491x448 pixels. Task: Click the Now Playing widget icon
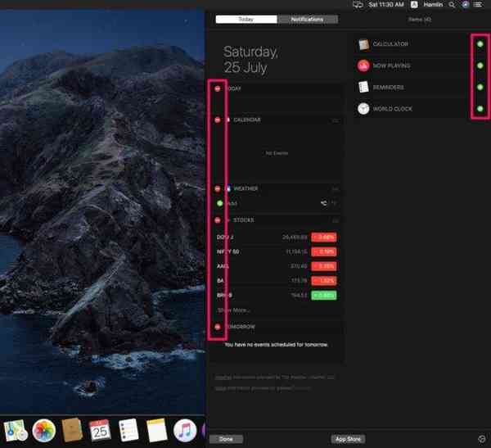pyautogui.click(x=363, y=66)
